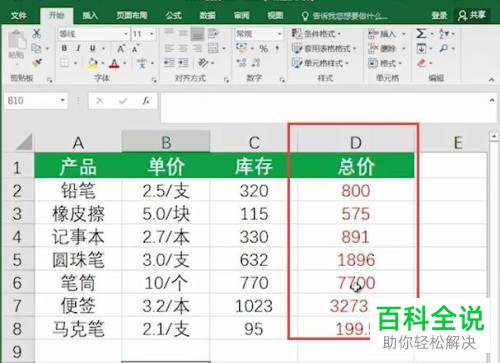Image resolution: width=500 pixels, height=363 pixels.
Task: Click the Insert Function fx button
Action: (146, 100)
